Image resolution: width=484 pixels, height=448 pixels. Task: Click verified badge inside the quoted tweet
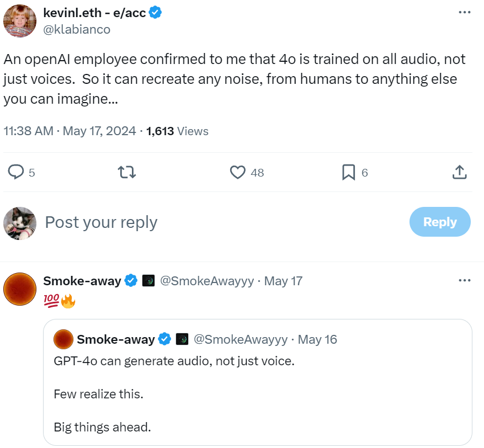[x=164, y=339]
